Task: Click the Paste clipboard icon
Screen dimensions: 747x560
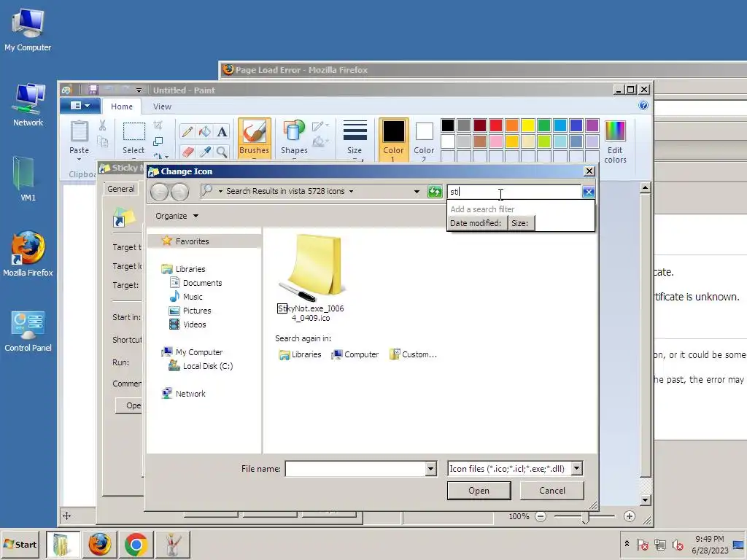Action: pyautogui.click(x=79, y=131)
